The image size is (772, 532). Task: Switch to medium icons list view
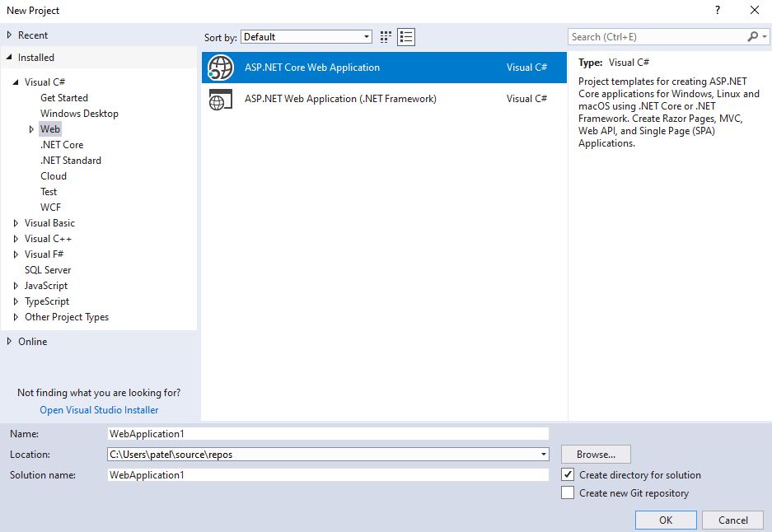click(x=406, y=37)
